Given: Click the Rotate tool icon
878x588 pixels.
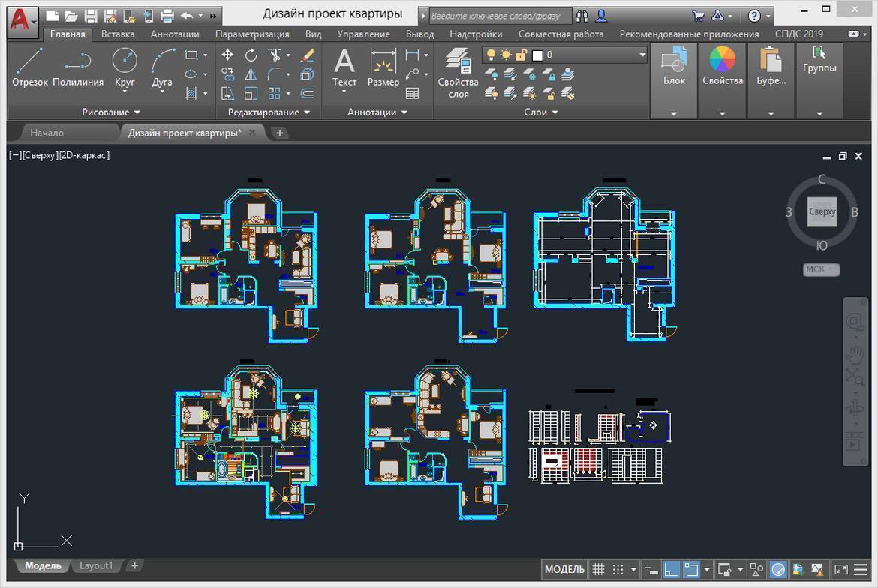Looking at the screenshot, I should click(x=251, y=55).
